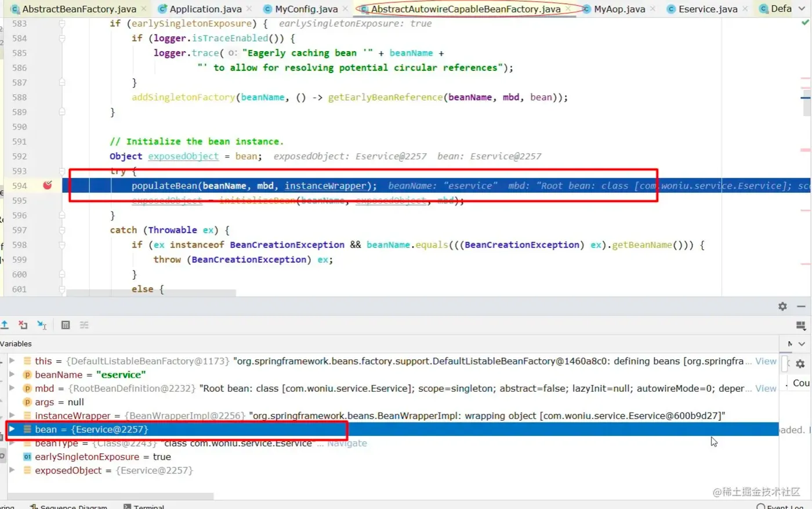Expand the bean Eservice@2257 node
The width and height of the screenshot is (812, 509).
tap(12, 429)
